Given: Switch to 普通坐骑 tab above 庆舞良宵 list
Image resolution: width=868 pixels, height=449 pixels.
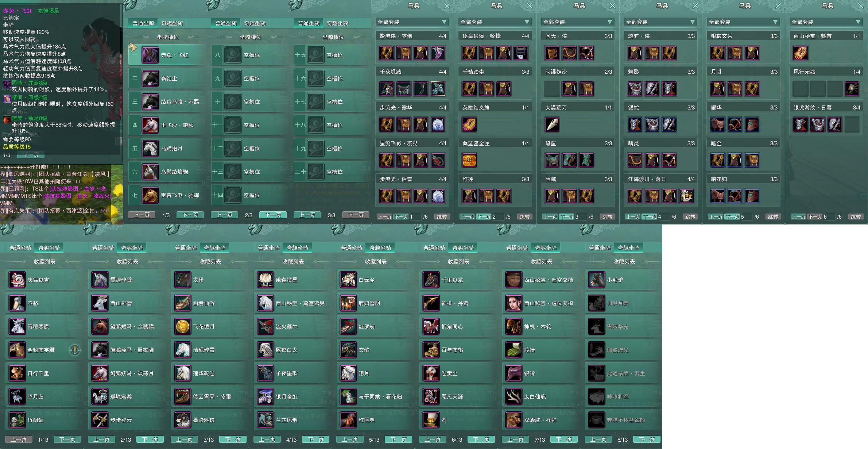Looking at the screenshot, I should pyautogui.click(x=20, y=248).
